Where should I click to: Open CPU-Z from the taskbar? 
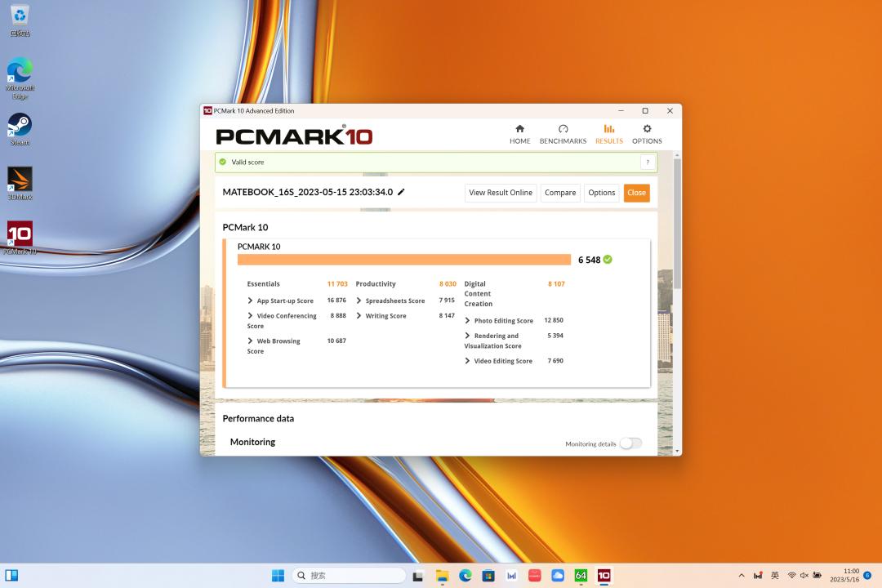tap(581, 576)
